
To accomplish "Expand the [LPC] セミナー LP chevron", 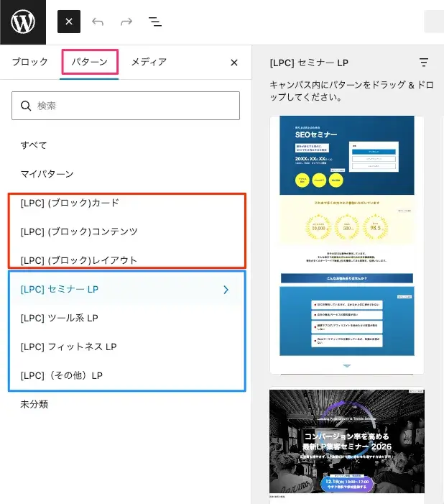I will [x=226, y=290].
